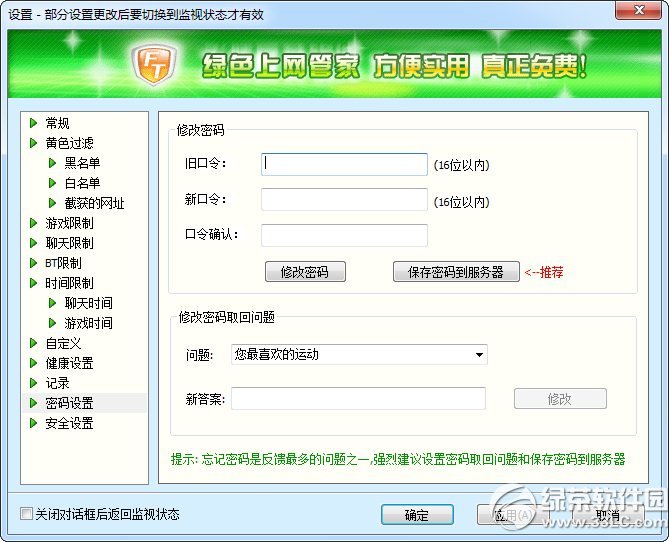This screenshot has width=669, height=542.
Task: Click the green arrow beside 健康设置
Action: pyautogui.click(x=33, y=363)
